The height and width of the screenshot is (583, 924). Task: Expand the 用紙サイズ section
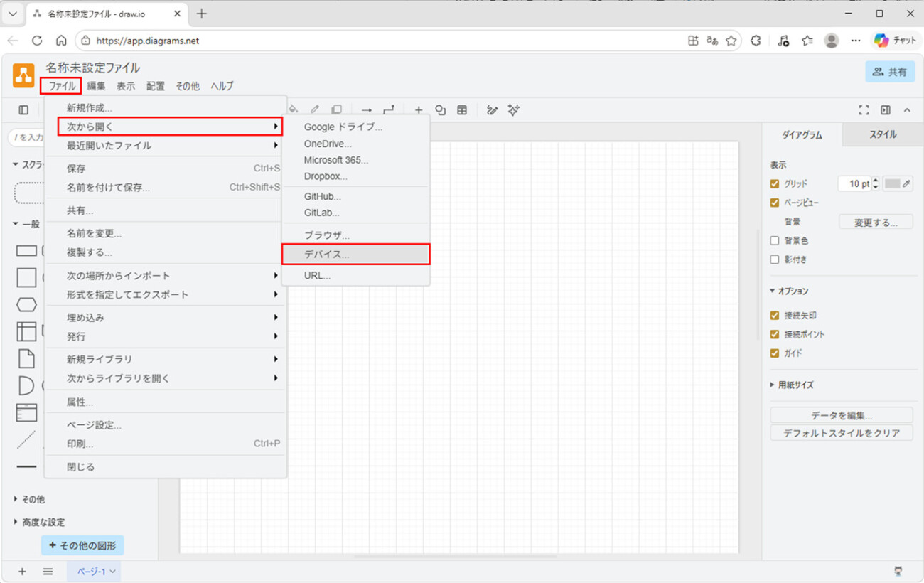tap(795, 385)
